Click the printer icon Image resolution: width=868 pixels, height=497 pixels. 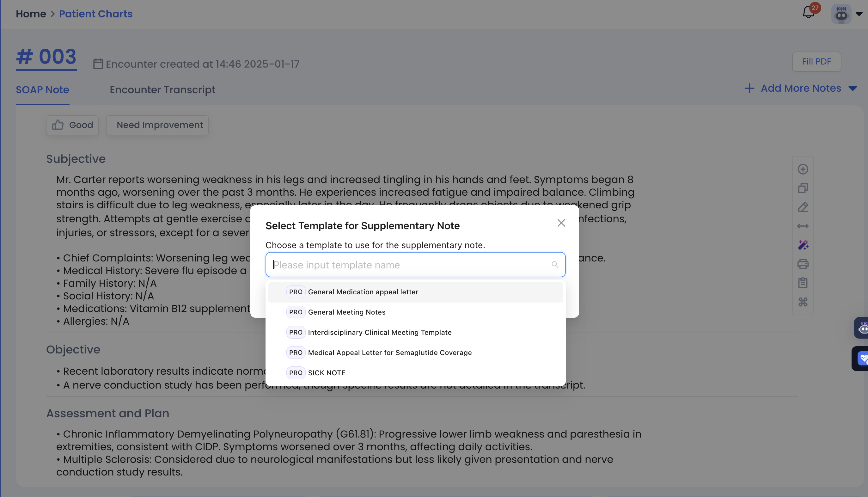click(x=803, y=264)
